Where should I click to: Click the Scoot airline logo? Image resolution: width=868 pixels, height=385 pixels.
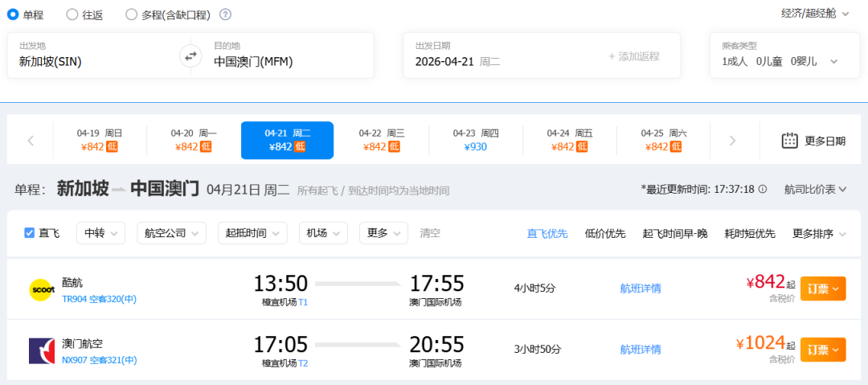click(x=41, y=289)
